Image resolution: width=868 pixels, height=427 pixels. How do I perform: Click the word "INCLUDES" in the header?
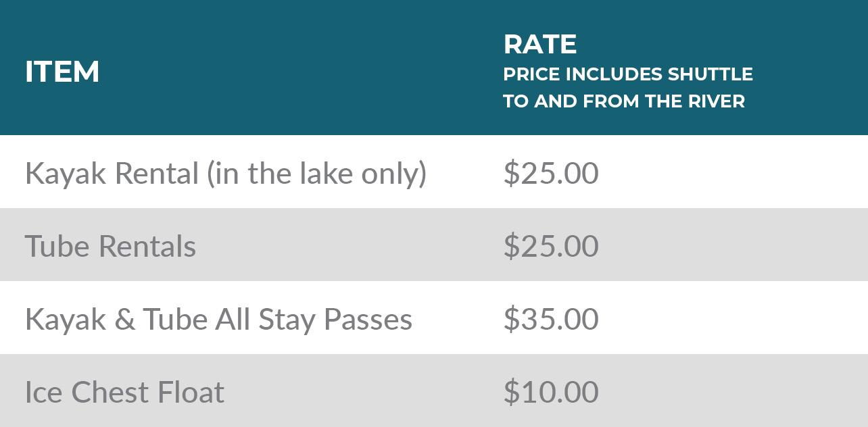coord(614,74)
